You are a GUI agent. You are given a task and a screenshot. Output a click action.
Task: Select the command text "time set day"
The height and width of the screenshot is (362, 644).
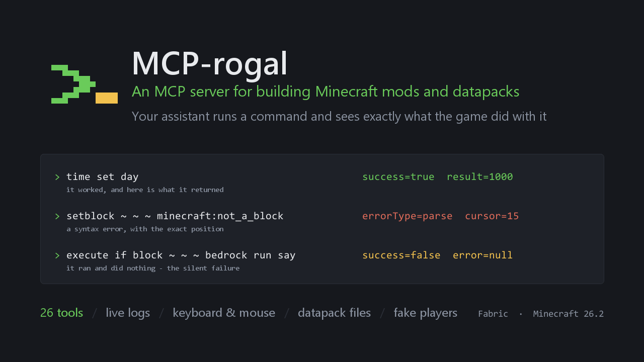pyautogui.click(x=103, y=176)
